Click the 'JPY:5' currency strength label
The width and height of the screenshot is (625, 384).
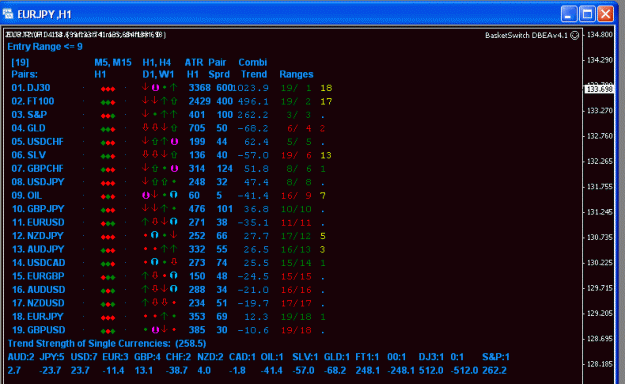(x=52, y=357)
